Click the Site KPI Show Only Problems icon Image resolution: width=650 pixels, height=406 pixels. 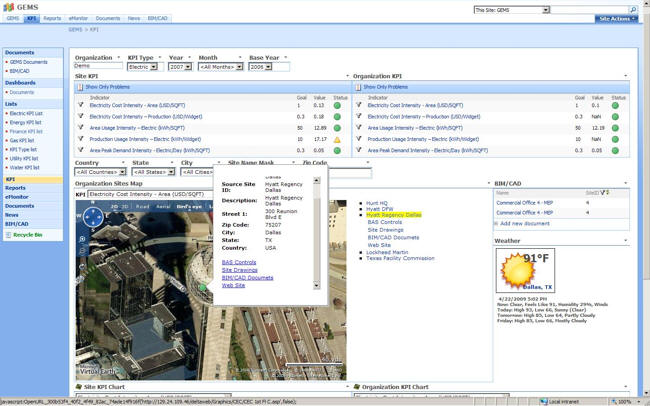(80, 87)
